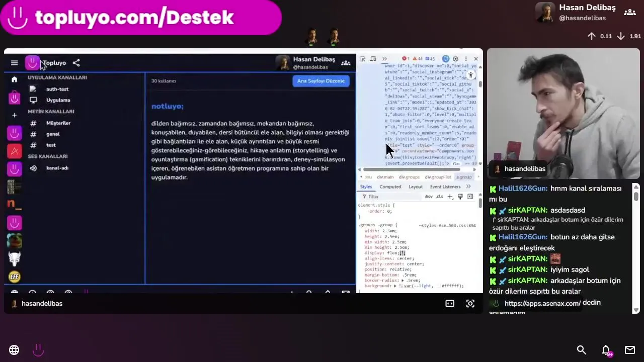
Task: Open DevTools settings gear
Action: coord(455,59)
